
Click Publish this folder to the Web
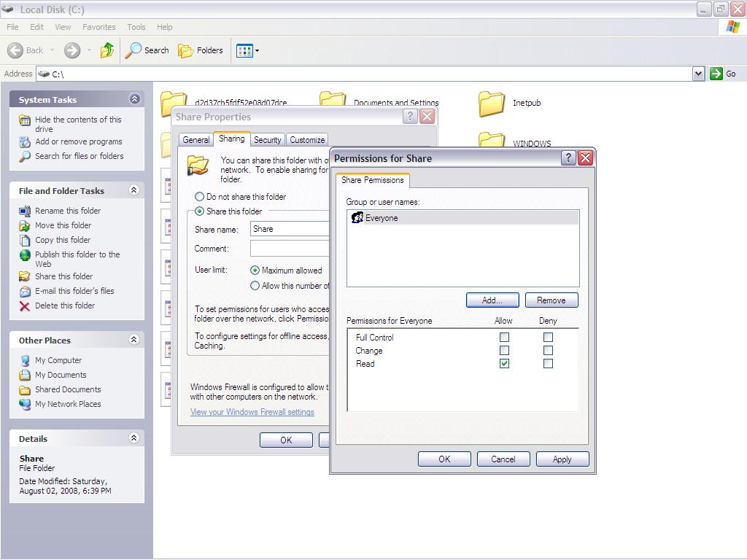point(77,259)
